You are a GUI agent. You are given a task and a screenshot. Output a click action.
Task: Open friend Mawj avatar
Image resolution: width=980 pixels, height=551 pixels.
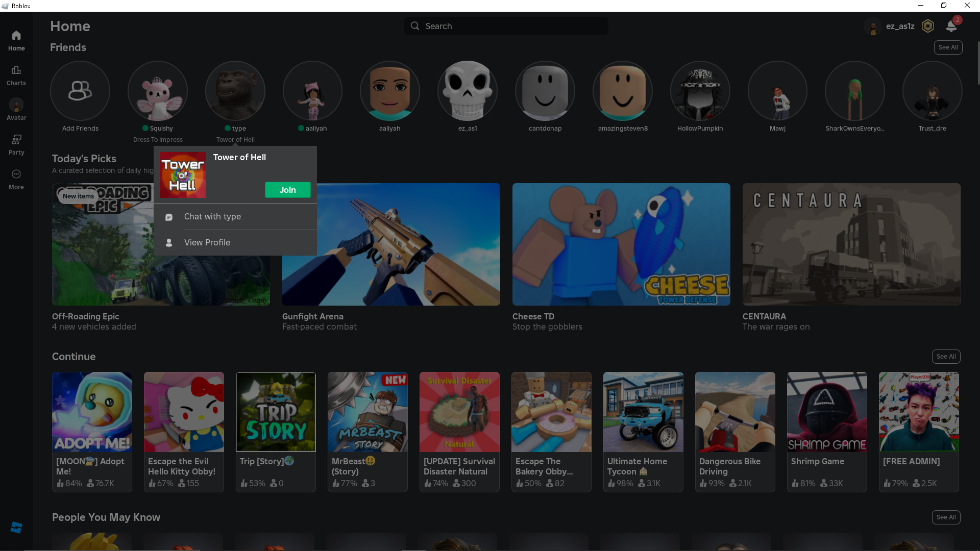coord(777,91)
